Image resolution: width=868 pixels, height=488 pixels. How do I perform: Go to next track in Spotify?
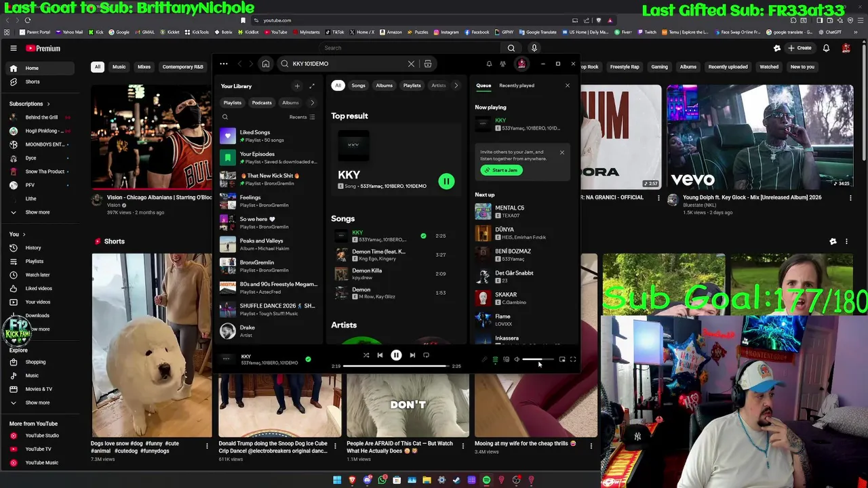pyautogui.click(x=412, y=355)
